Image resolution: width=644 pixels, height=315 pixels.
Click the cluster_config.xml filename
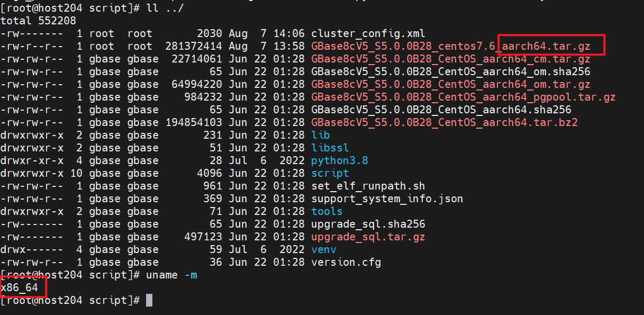pyautogui.click(x=368, y=33)
